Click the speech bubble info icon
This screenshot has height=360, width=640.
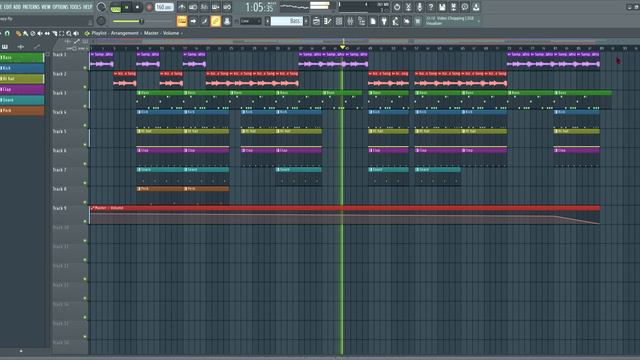(x=464, y=7)
